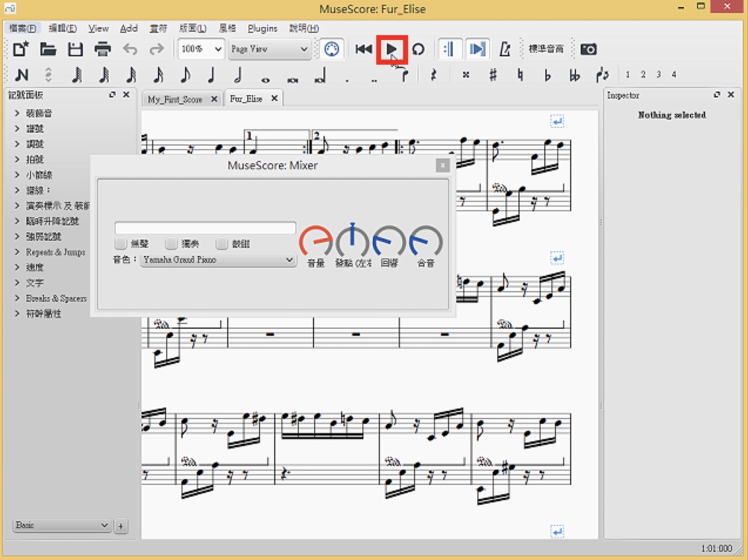Select the quarter note duration
The width and height of the screenshot is (748, 560).
pyautogui.click(x=211, y=75)
